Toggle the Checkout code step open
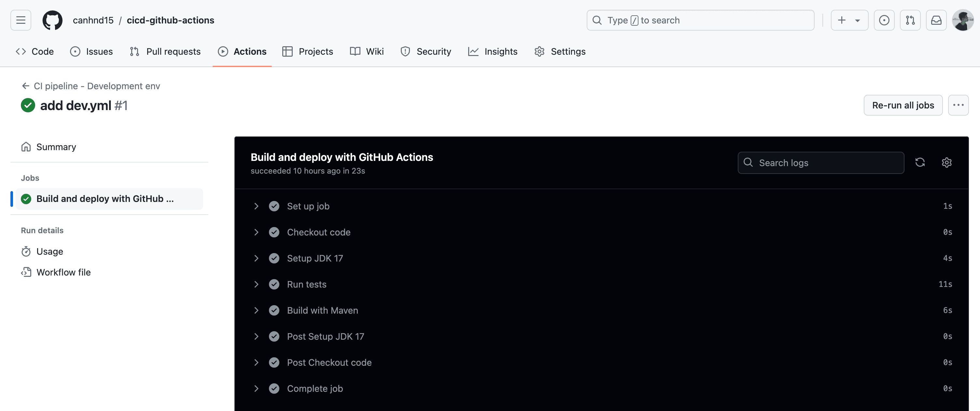Screen dimensions: 980x411 (256, 232)
